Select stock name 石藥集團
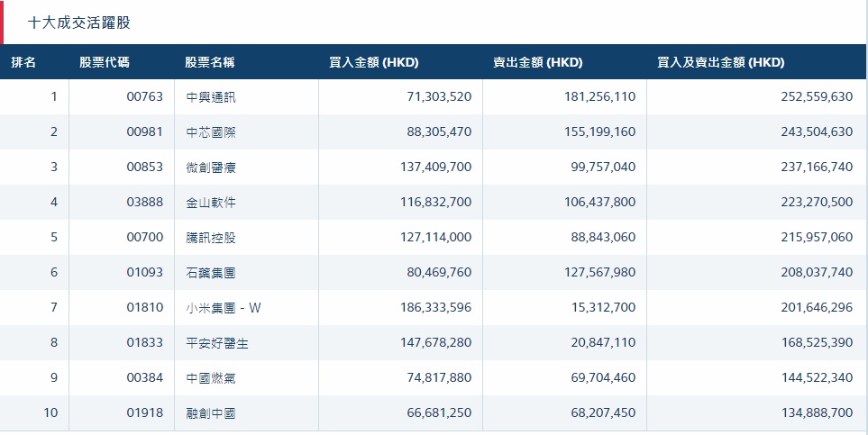Image resolution: width=868 pixels, height=435 pixels. [x=211, y=273]
